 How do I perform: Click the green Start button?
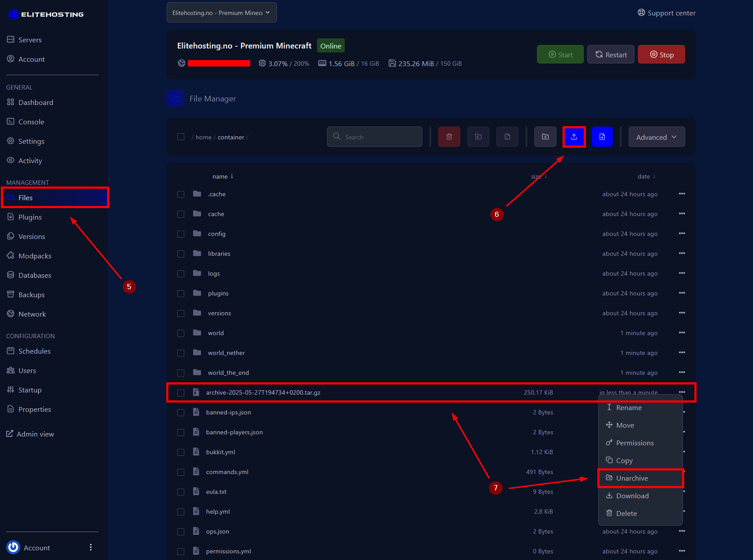560,54
